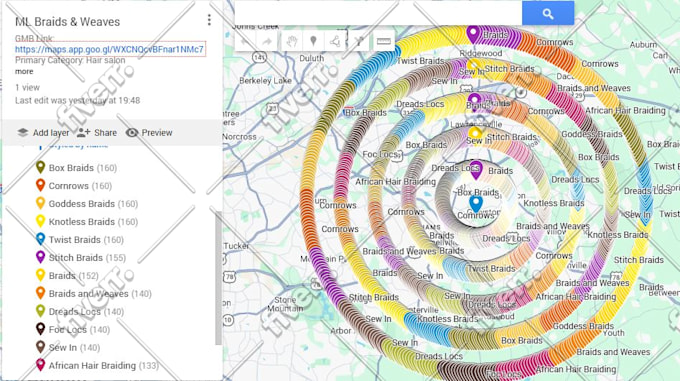Click the blue search button
This screenshot has height=381, width=680.
pos(548,13)
